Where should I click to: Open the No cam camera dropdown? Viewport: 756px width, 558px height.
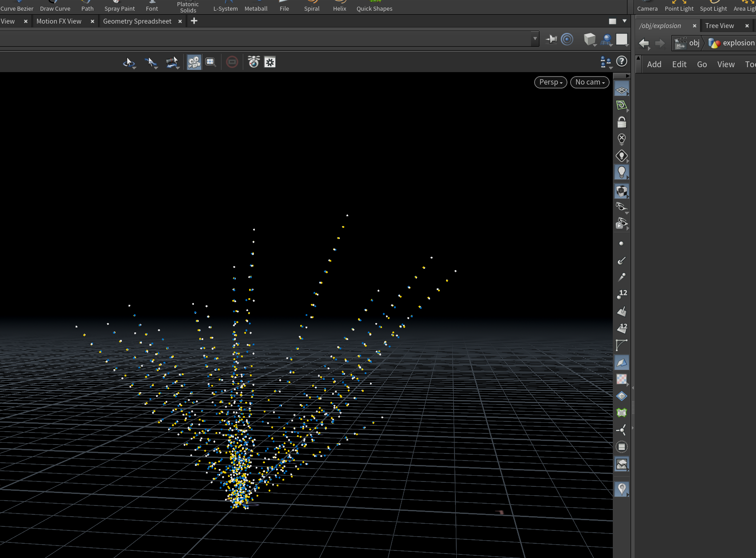[x=590, y=82]
